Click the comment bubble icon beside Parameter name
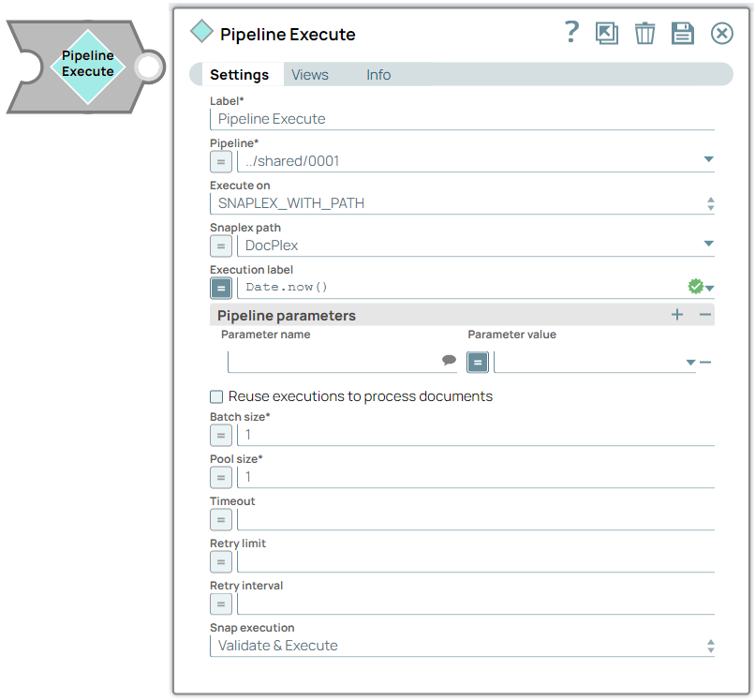The width and height of the screenshot is (755, 700). (449, 361)
